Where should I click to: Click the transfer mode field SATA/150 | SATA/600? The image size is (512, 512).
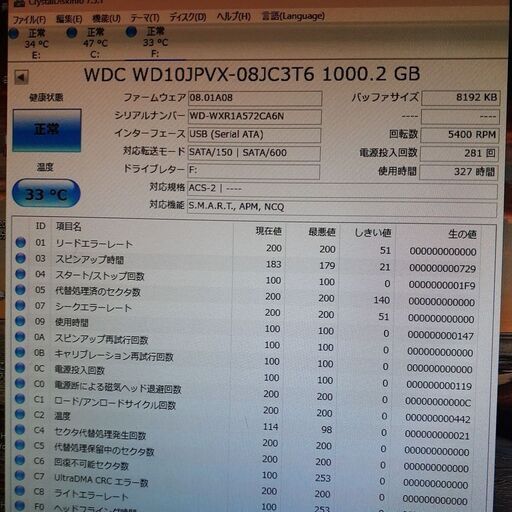click(x=254, y=153)
